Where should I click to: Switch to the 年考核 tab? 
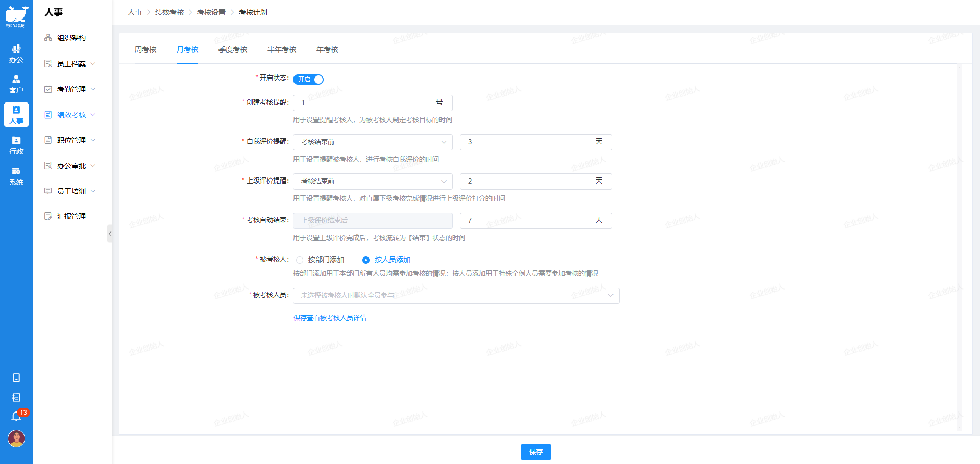(327, 49)
